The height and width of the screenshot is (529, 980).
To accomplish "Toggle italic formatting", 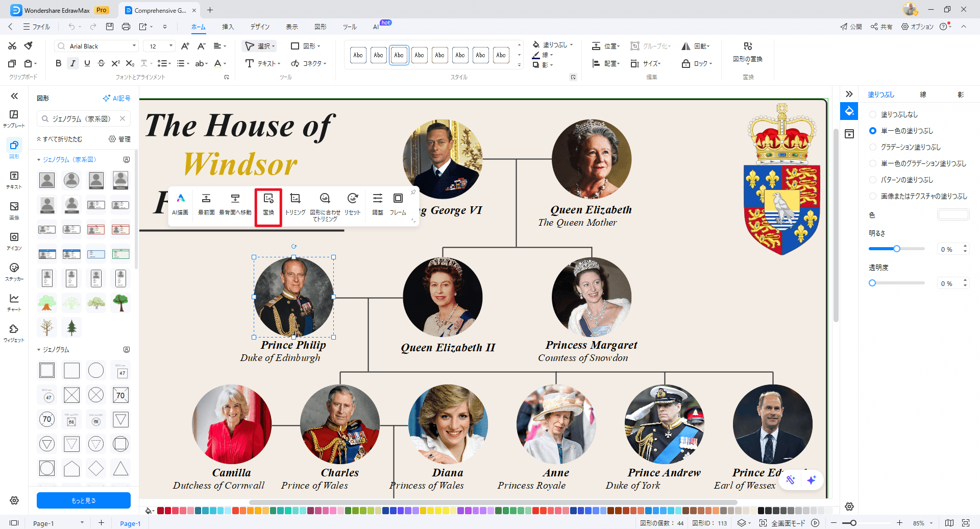I will (73, 63).
